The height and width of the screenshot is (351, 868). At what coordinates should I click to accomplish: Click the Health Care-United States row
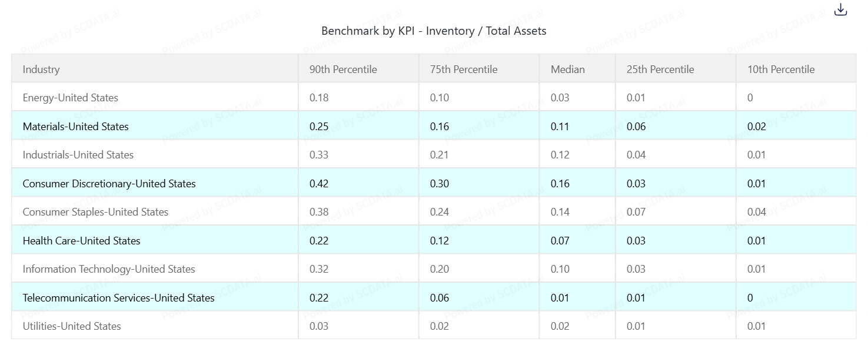[x=81, y=241]
